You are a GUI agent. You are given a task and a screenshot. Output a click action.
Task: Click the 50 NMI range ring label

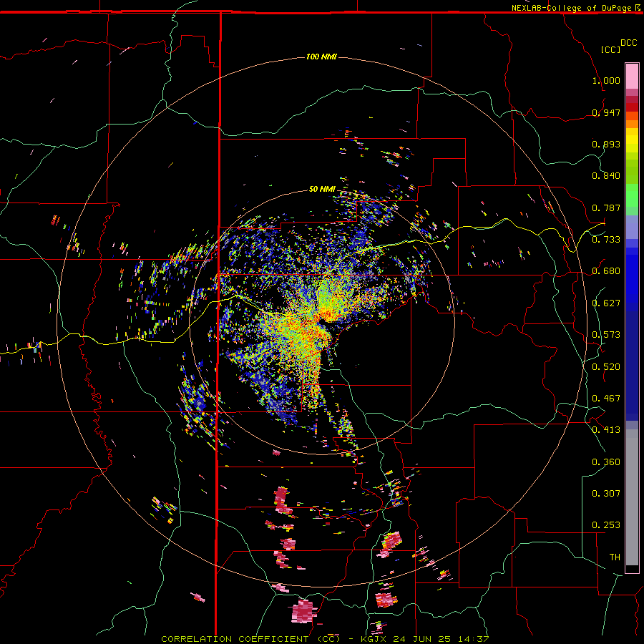[x=322, y=189]
